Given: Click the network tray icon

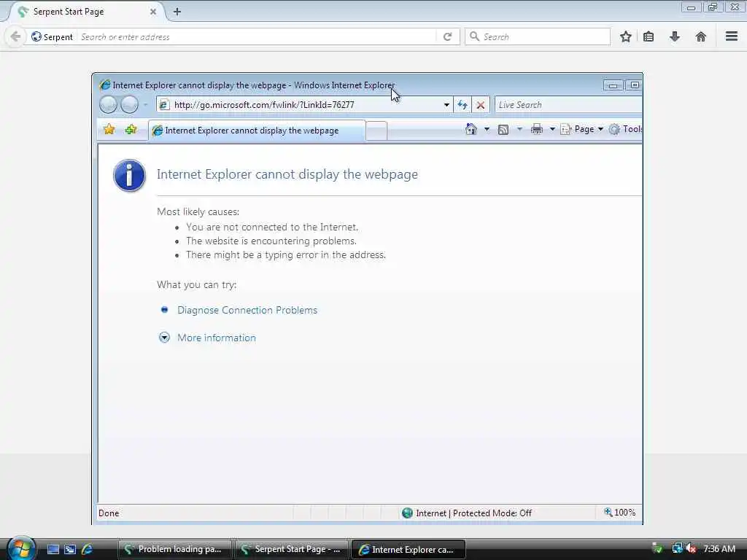Looking at the screenshot, I should point(676,548).
